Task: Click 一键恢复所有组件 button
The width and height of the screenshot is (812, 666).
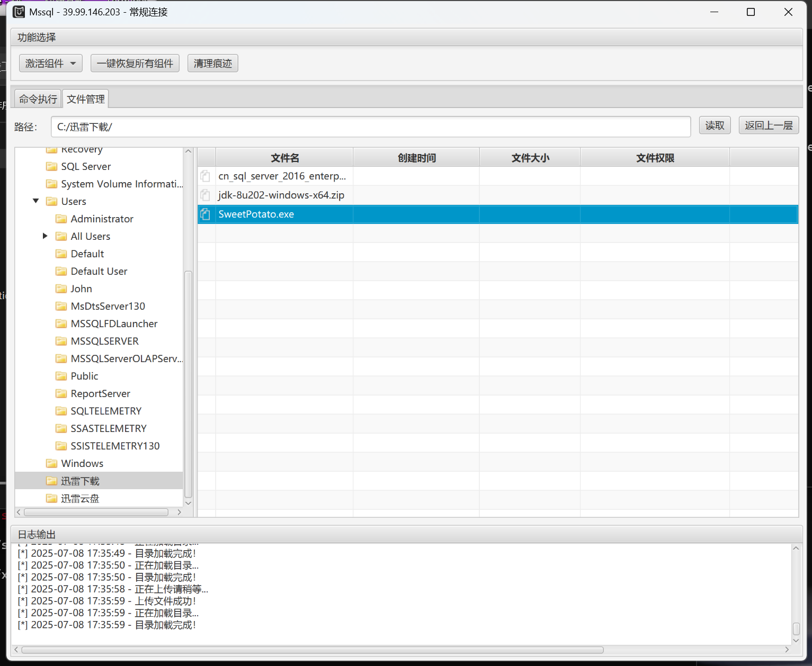Action: (x=135, y=64)
